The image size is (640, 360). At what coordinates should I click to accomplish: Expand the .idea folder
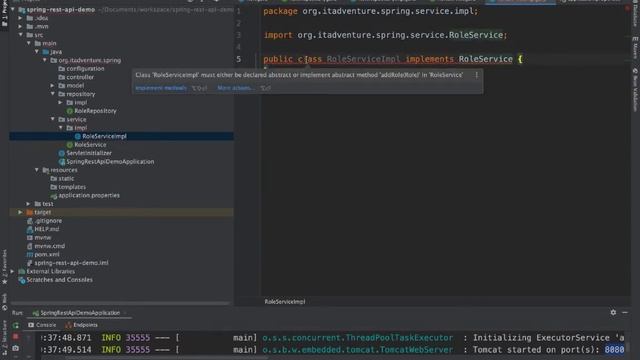point(20,18)
